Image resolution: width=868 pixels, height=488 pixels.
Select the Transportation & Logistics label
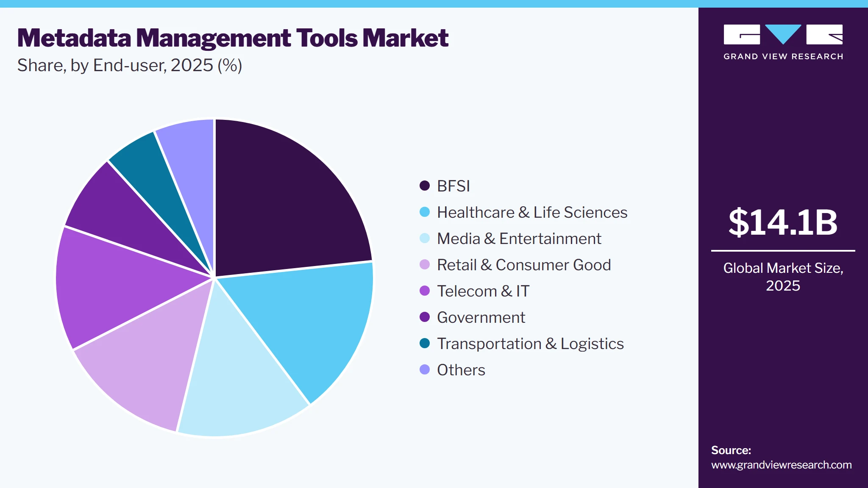(x=530, y=344)
